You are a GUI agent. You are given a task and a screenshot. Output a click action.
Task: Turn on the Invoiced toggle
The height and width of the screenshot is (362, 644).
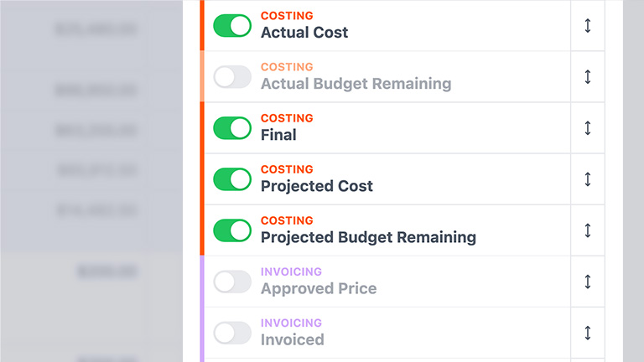point(232,333)
